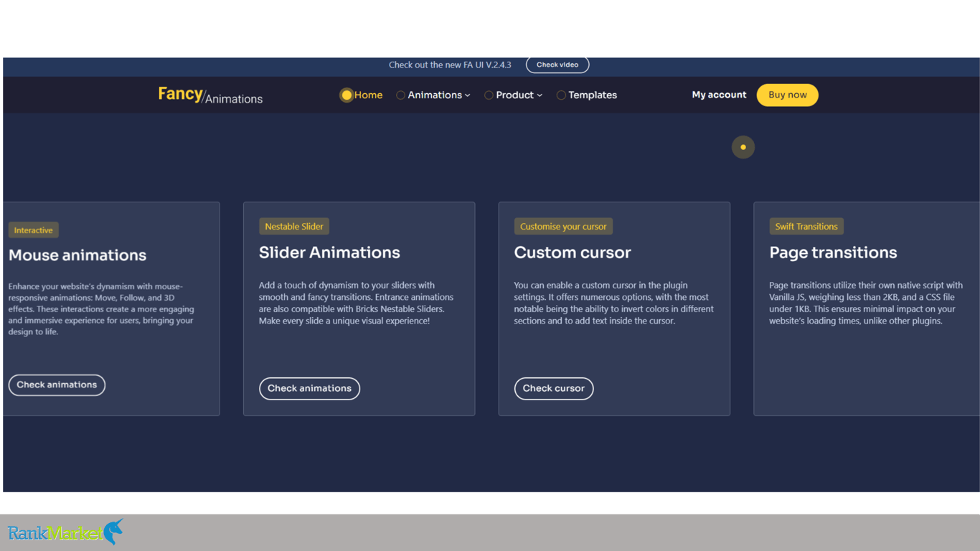980x551 pixels.
Task: Click Check animations under Slider Animations
Action: pyautogui.click(x=309, y=389)
